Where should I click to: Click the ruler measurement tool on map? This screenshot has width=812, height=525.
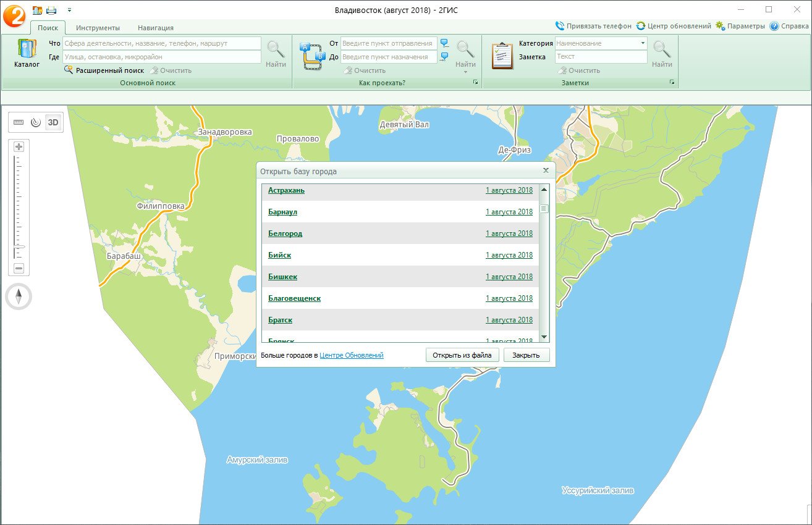point(18,122)
